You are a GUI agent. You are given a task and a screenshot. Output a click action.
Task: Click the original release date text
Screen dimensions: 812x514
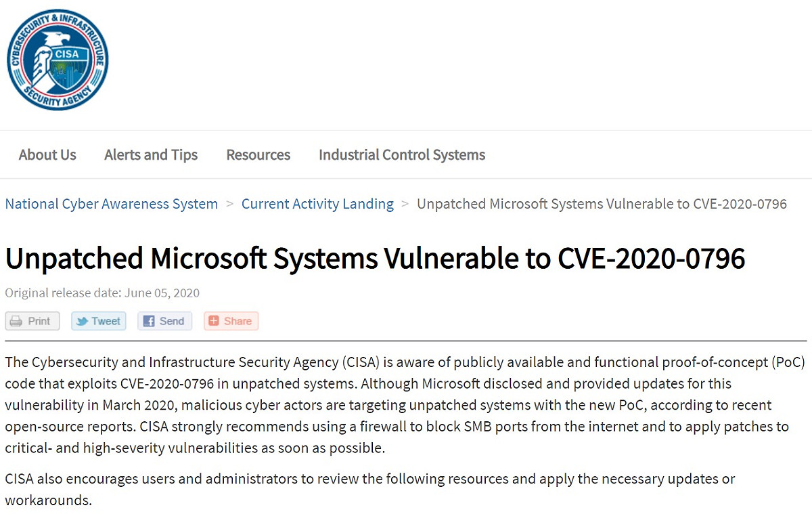(103, 293)
